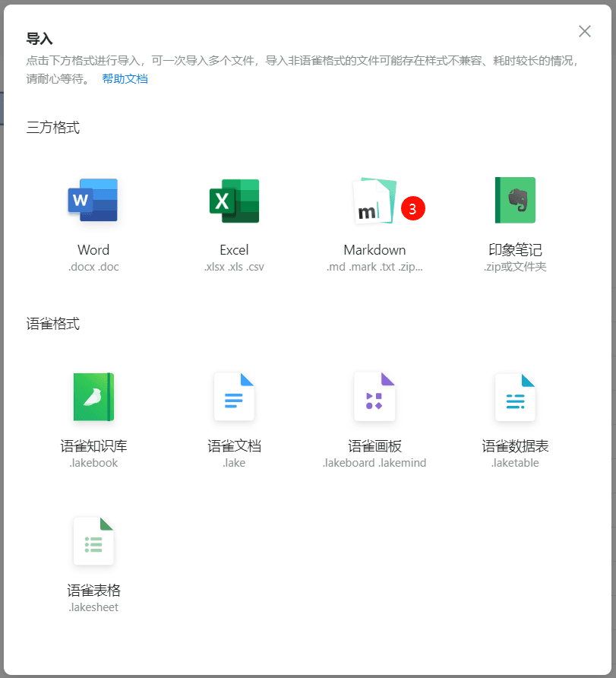Close the 导入 dialog
The width and height of the screenshot is (616, 678).
click(x=584, y=31)
